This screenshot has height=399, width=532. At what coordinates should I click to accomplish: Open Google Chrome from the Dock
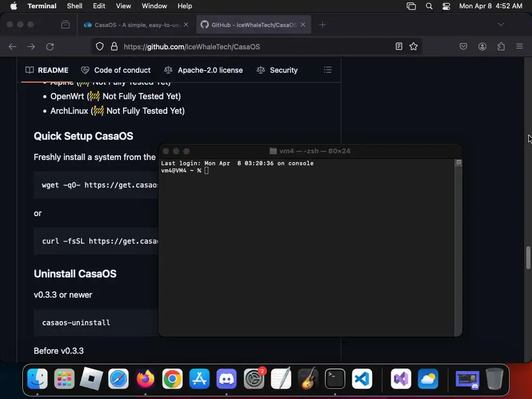click(172, 379)
